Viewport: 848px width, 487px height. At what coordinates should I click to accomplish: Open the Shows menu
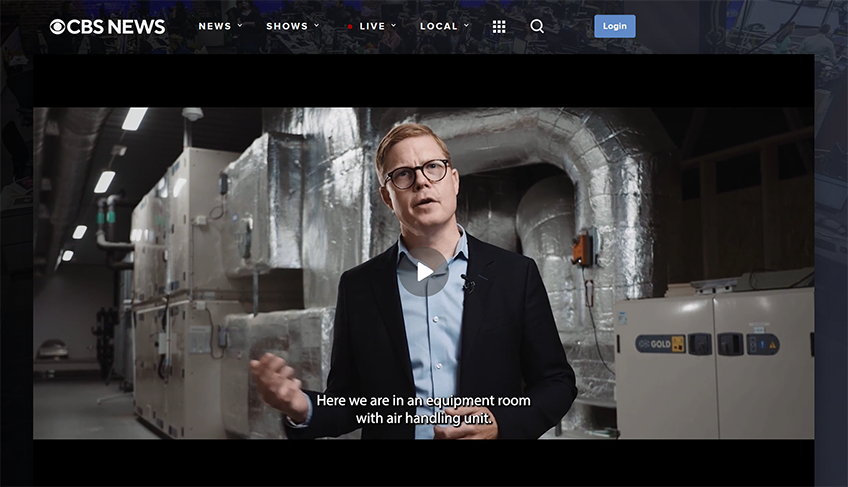click(x=287, y=26)
